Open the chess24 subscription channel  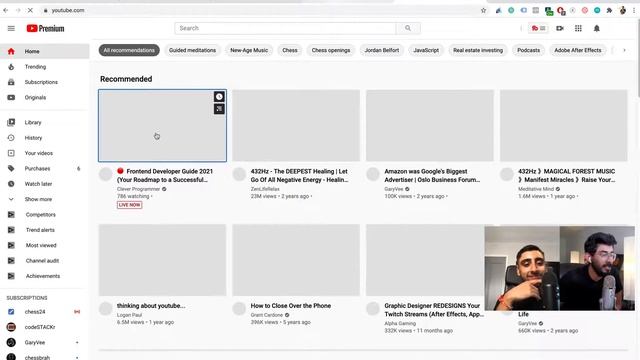point(44,312)
